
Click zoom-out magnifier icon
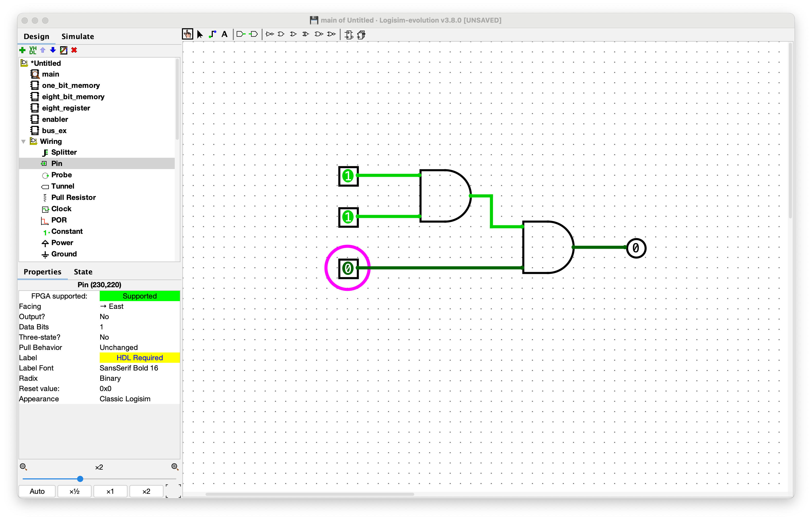point(23,467)
